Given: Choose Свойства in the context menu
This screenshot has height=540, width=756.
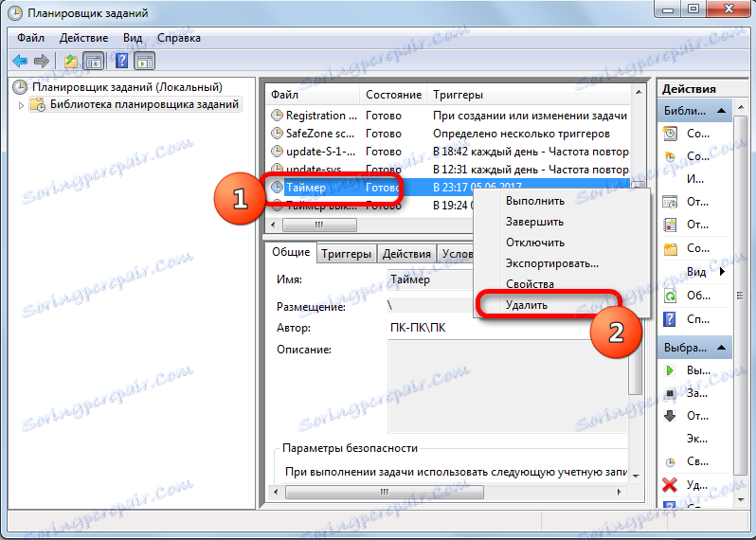Looking at the screenshot, I should coord(530,284).
